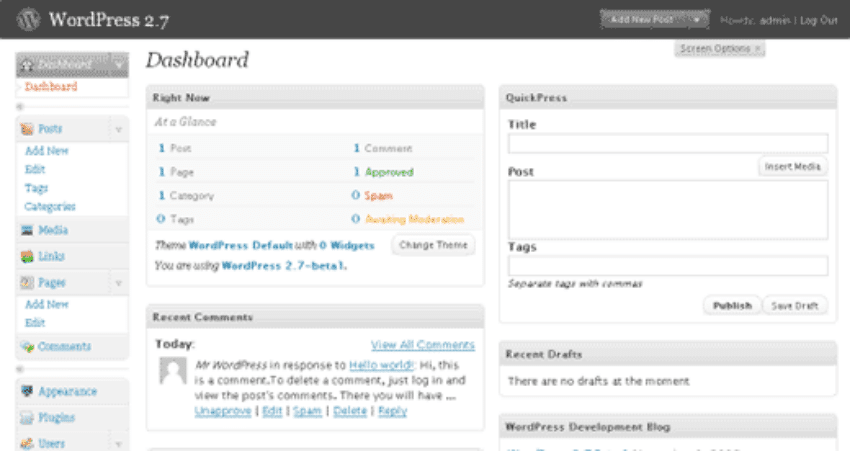Screen dimensions: 850x451
Task: Open the Appearance menu item
Action: 67,391
